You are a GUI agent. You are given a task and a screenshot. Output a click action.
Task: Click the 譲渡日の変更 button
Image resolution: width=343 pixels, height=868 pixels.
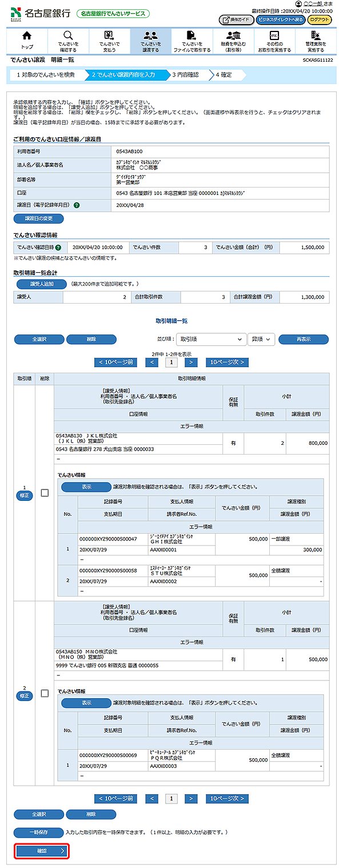pos(39,218)
